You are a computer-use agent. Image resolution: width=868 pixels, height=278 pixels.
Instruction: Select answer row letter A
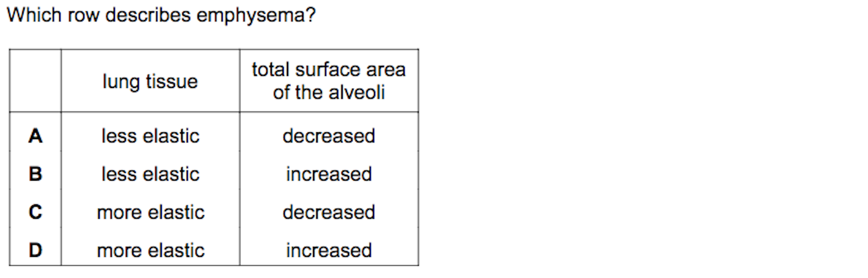[x=35, y=136]
